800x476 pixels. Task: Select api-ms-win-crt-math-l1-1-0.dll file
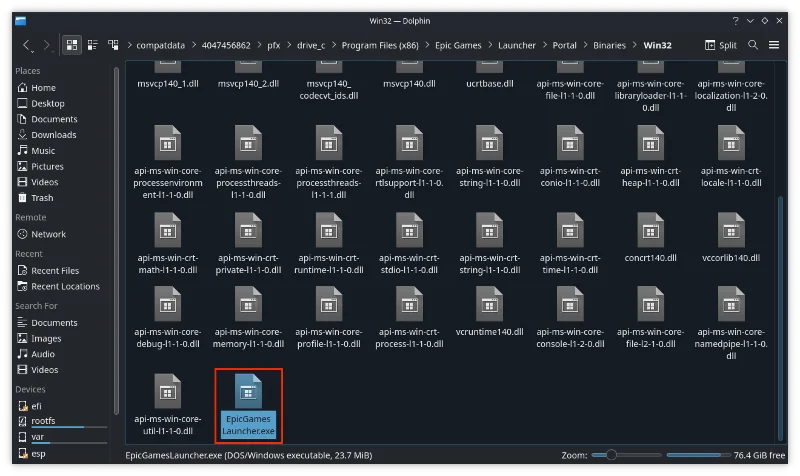point(168,244)
